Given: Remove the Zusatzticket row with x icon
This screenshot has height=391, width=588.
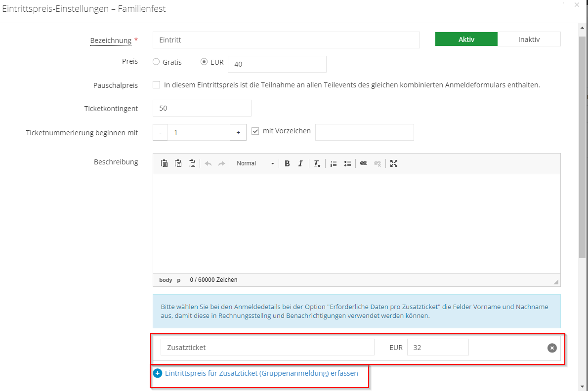Looking at the screenshot, I should click(552, 348).
